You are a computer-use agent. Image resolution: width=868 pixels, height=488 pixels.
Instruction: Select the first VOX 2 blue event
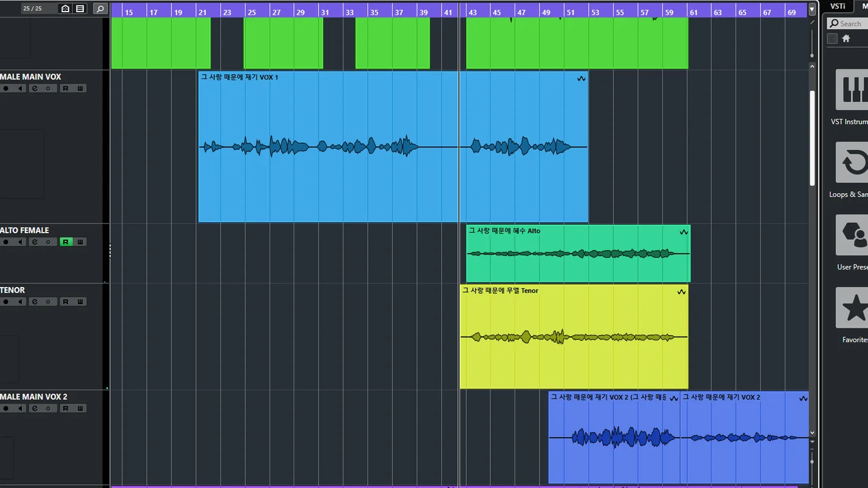click(614, 437)
